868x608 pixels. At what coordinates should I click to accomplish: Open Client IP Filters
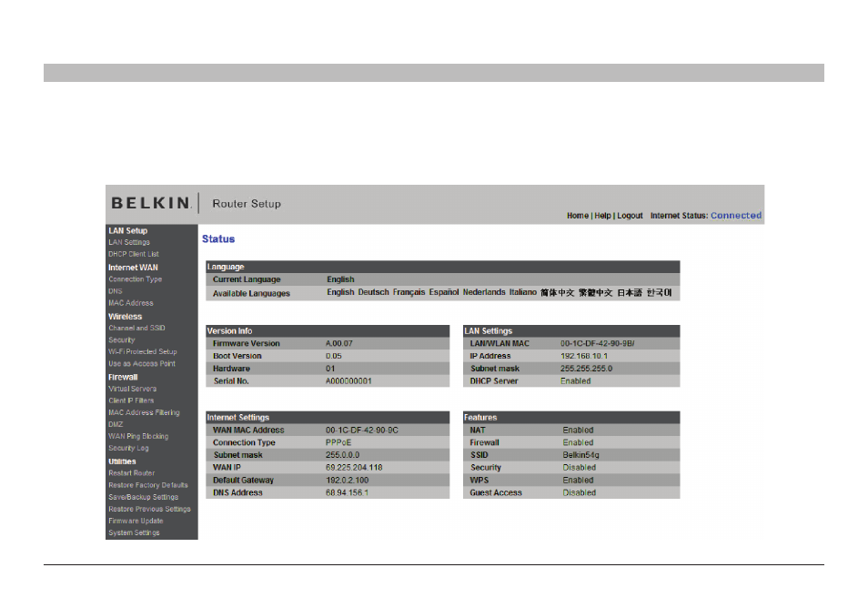click(131, 400)
